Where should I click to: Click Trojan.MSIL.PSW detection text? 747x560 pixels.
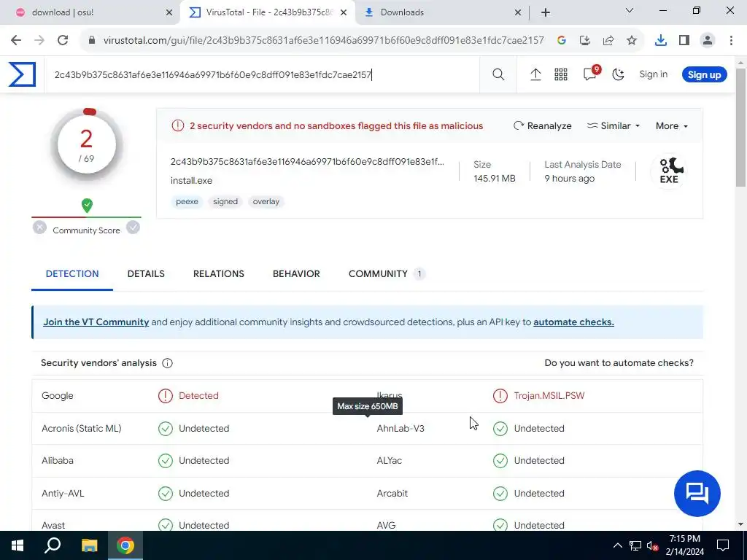[549, 396]
